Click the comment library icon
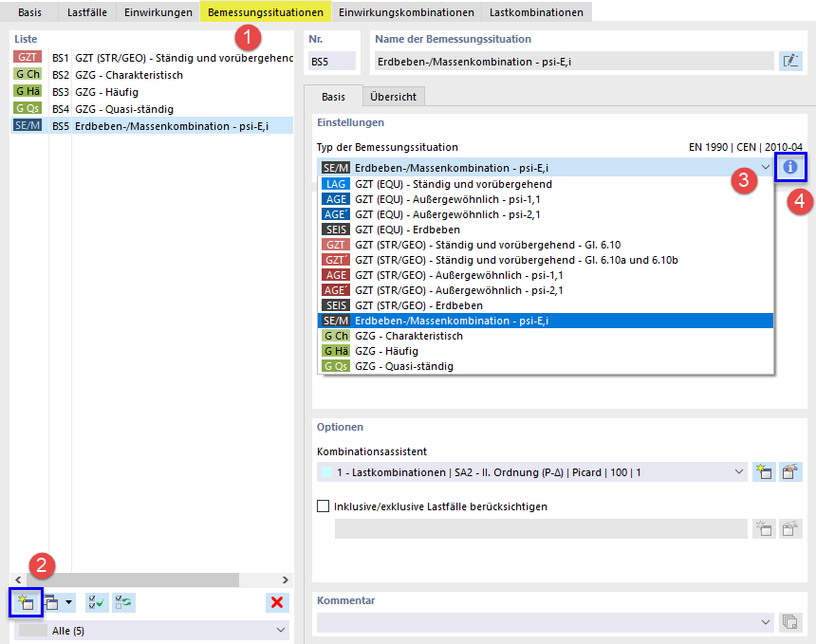Screen dimensions: 816x644 pyautogui.click(x=790, y=621)
